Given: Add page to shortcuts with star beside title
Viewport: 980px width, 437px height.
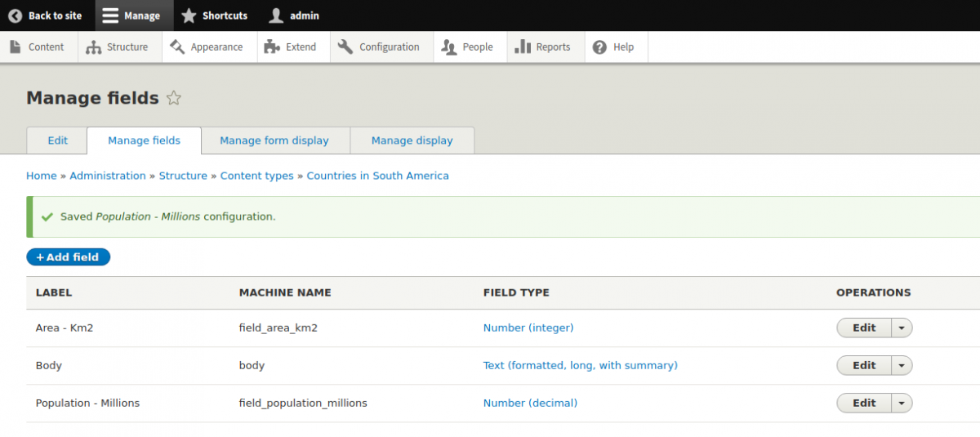Looking at the screenshot, I should 173,98.
